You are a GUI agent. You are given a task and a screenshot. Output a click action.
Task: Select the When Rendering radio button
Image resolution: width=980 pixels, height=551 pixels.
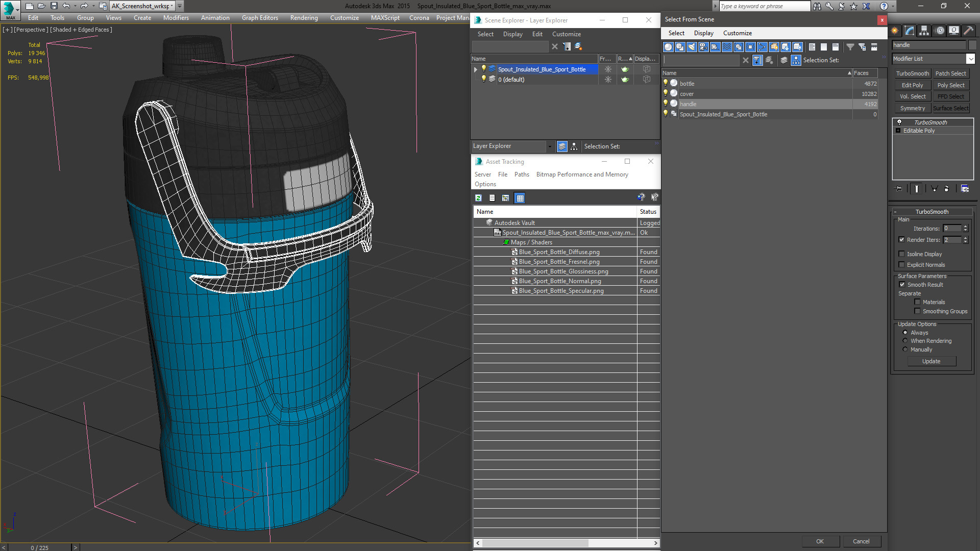[905, 341]
